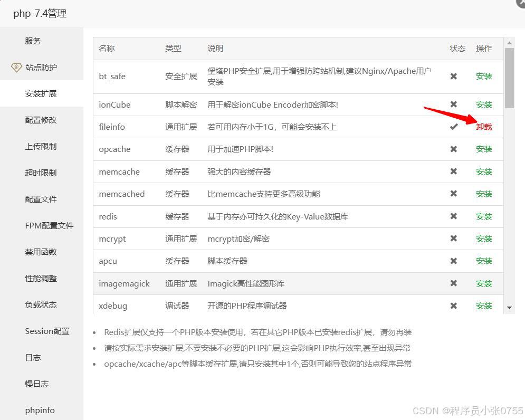Image resolution: width=525 pixels, height=420 pixels.
Task: Click opcache's cross status icon
Action: click(x=454, y=149)
